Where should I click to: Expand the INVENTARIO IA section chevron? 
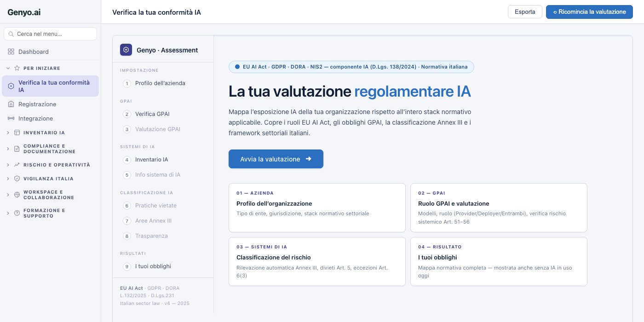click(x=8, y=132)
